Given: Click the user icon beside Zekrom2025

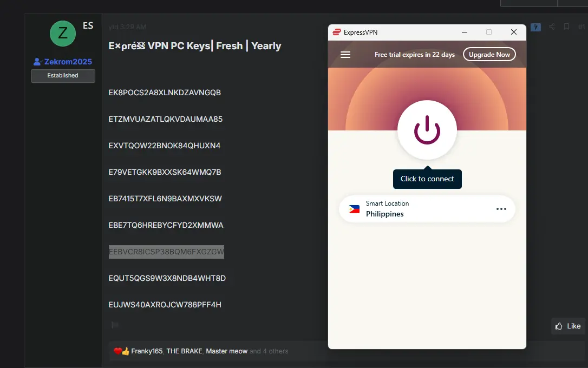Looking at the screenshot, I should (37, 62).
